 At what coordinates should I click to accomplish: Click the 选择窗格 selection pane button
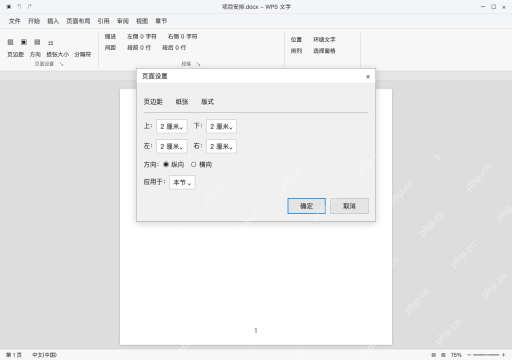tap(324, 51)
